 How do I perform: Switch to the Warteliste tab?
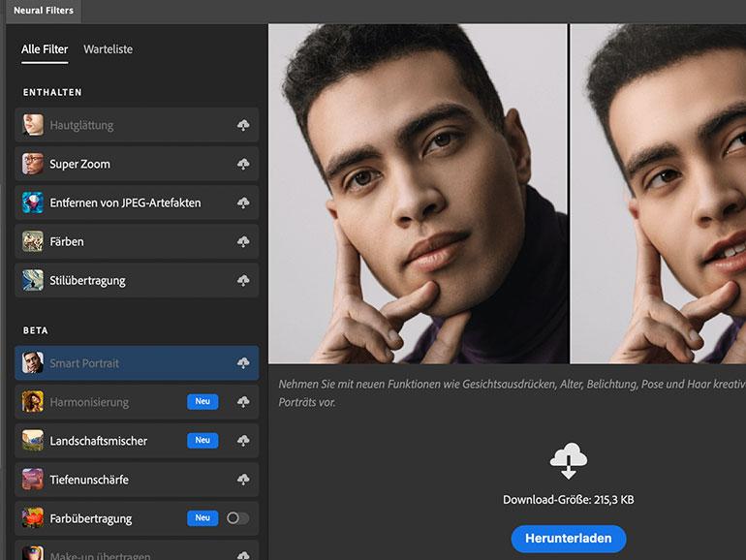[108, 49]
